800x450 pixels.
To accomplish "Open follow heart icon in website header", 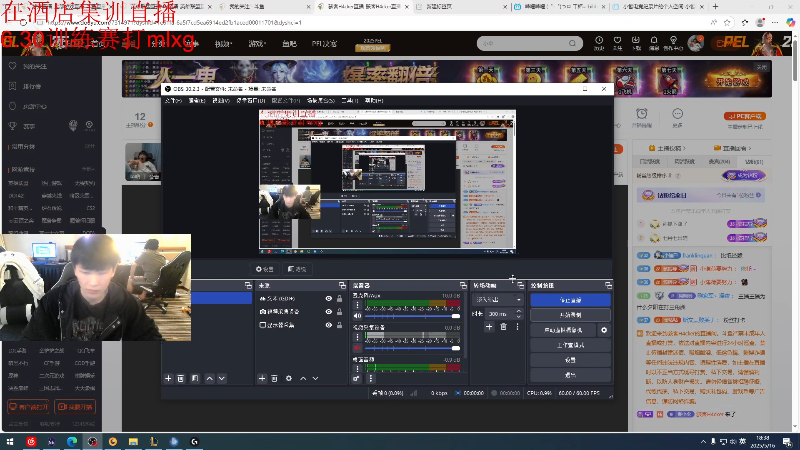I will click(x=617, y=42).
